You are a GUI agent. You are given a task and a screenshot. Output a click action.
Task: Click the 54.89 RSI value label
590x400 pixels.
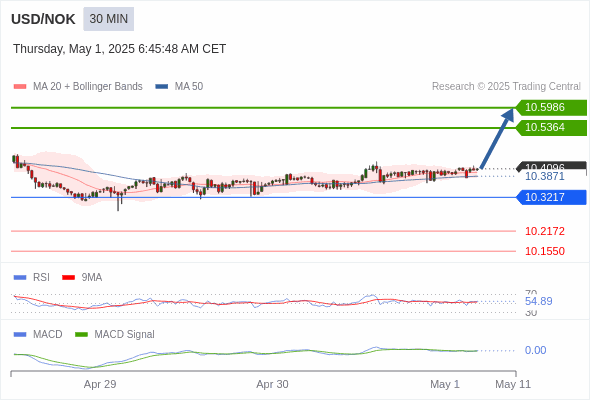pyautogui.click(x=538, y=301)
